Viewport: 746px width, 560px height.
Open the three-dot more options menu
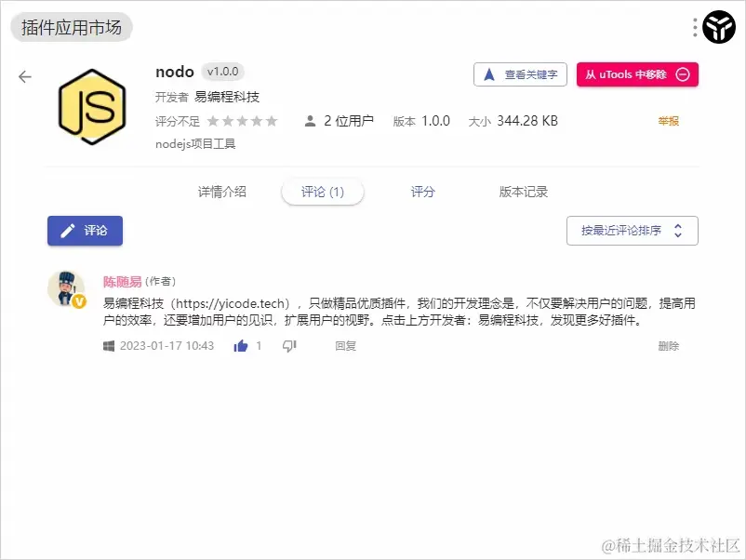coord(695,28)
